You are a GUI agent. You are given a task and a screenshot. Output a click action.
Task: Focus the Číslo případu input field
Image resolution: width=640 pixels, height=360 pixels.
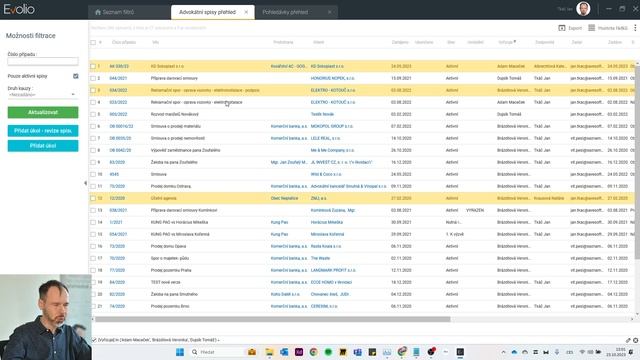[x=43, y=61]
